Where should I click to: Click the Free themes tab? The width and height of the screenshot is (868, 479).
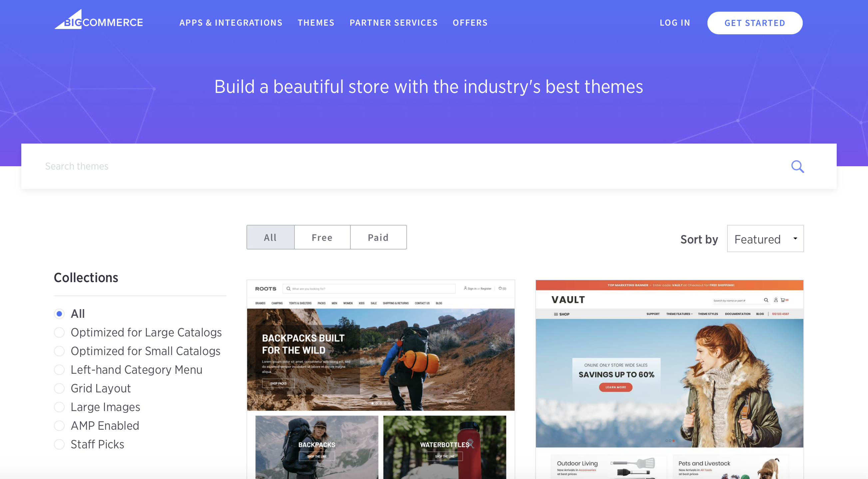322,237
